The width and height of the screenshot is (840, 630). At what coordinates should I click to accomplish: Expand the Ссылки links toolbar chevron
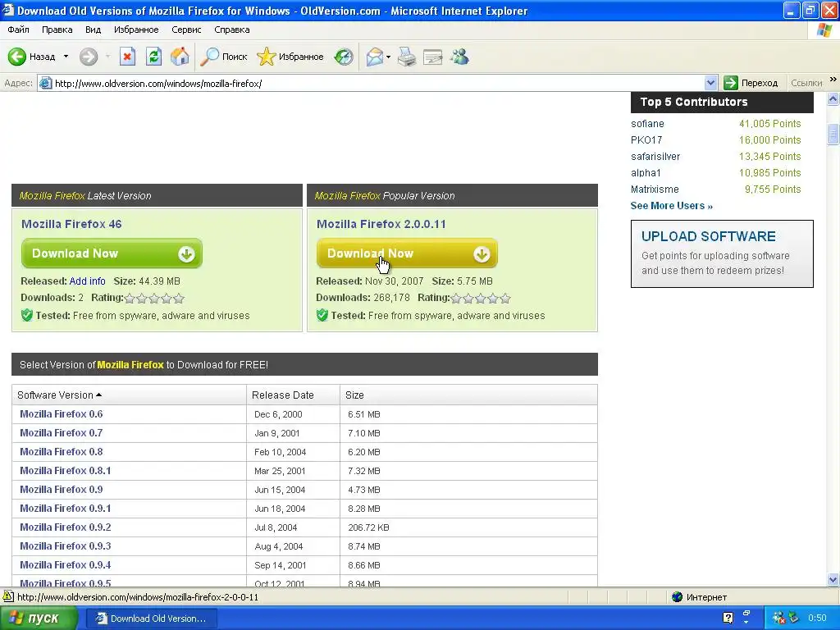833,80
